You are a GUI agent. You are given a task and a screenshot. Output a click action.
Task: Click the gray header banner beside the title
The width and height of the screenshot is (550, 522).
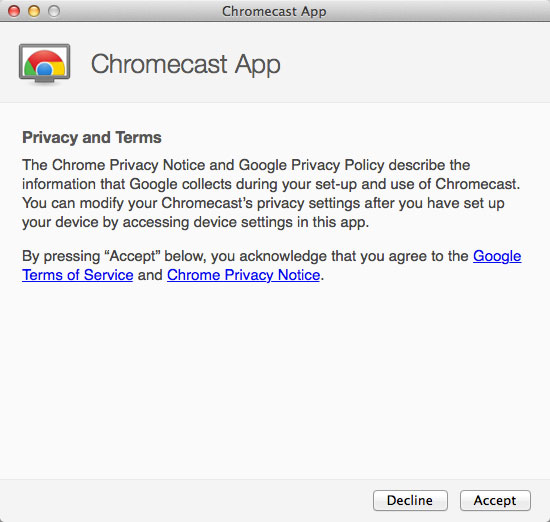point(414,63)
